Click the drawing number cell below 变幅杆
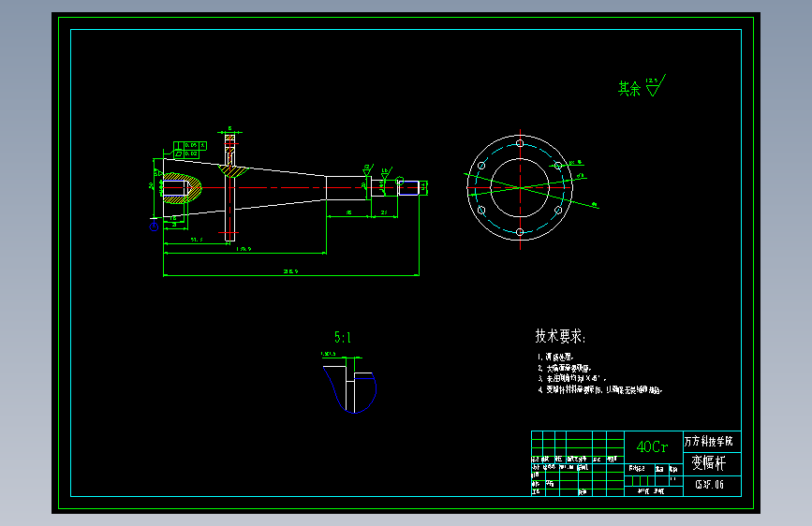 712,485
